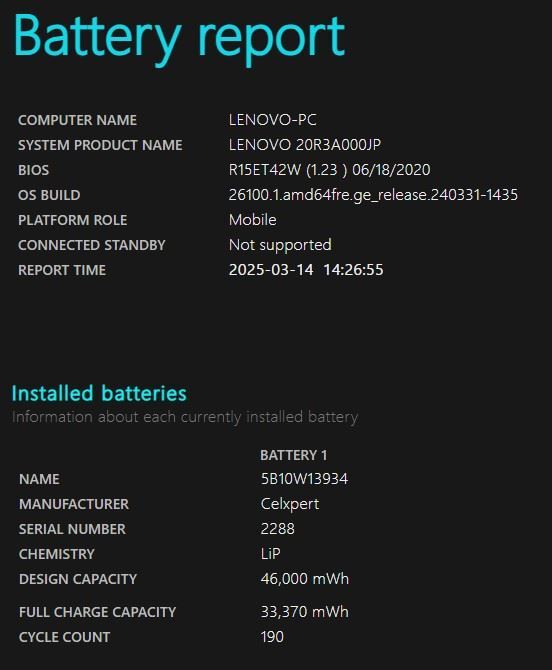Click the installed battery information subtitle
This screenshot has height=670, width=552.
[185, 417]
